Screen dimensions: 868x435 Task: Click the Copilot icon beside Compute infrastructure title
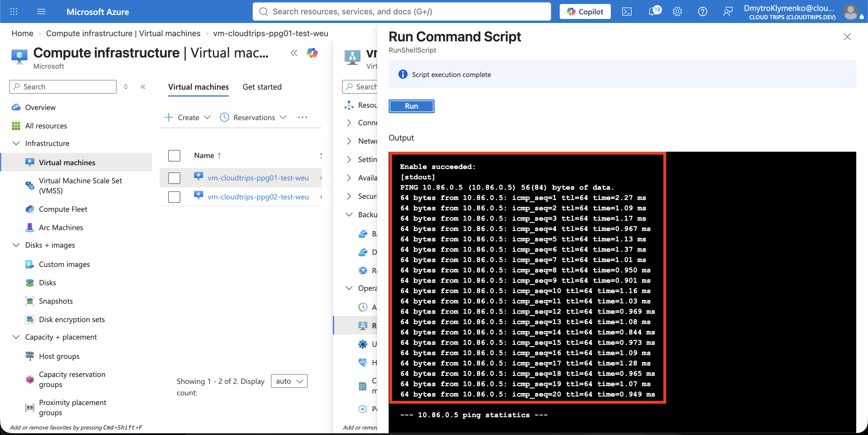point(312,53)
